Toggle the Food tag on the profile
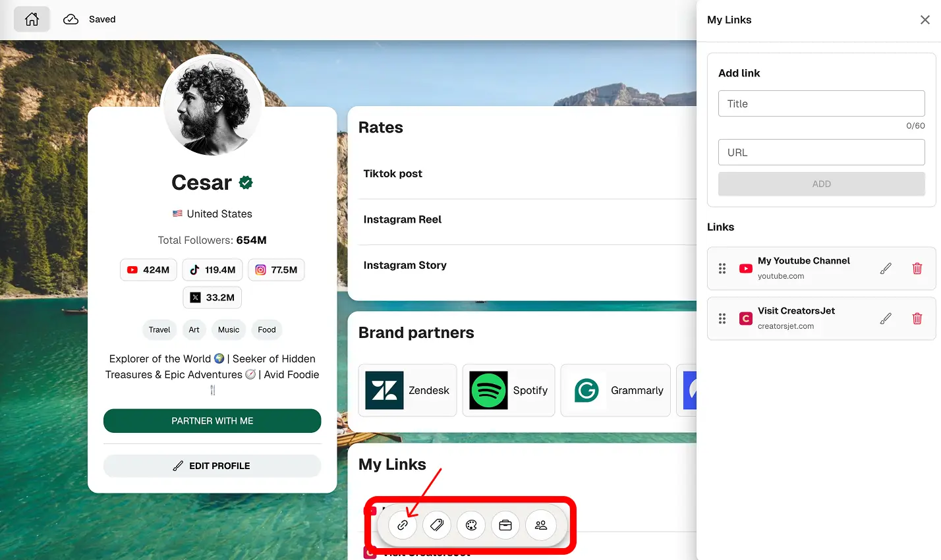The image size is (941, 560). (x=266, y=329)
